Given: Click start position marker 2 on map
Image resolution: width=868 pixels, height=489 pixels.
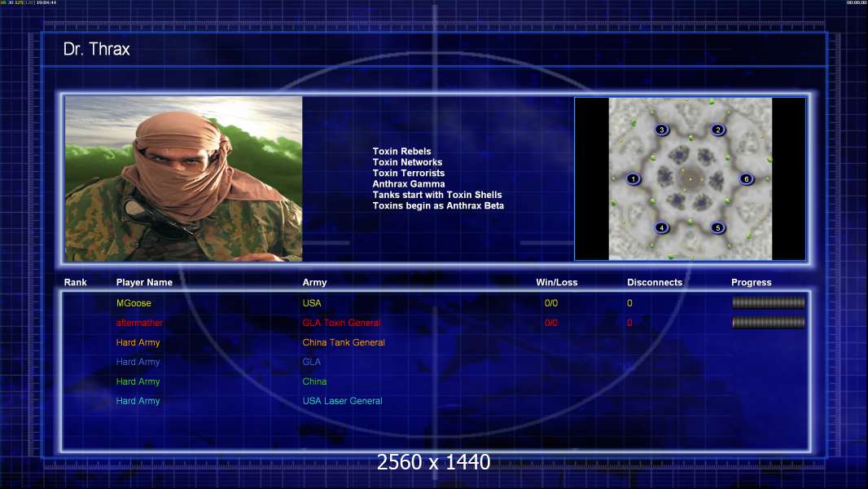Looking at the screenshot, I should coord(717,130).
